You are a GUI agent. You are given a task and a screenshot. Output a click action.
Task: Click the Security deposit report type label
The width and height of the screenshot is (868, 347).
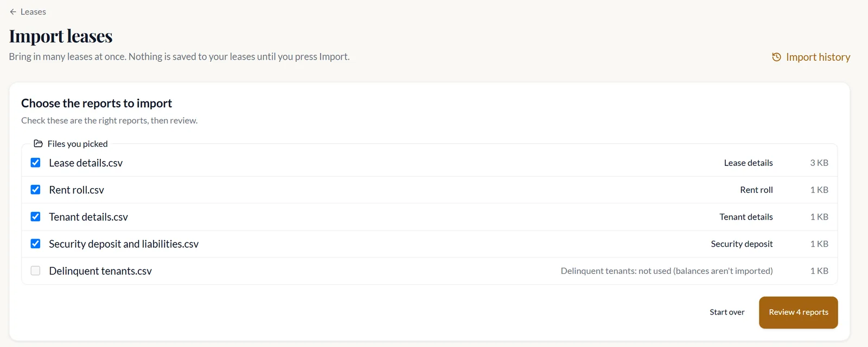[742, 244]
